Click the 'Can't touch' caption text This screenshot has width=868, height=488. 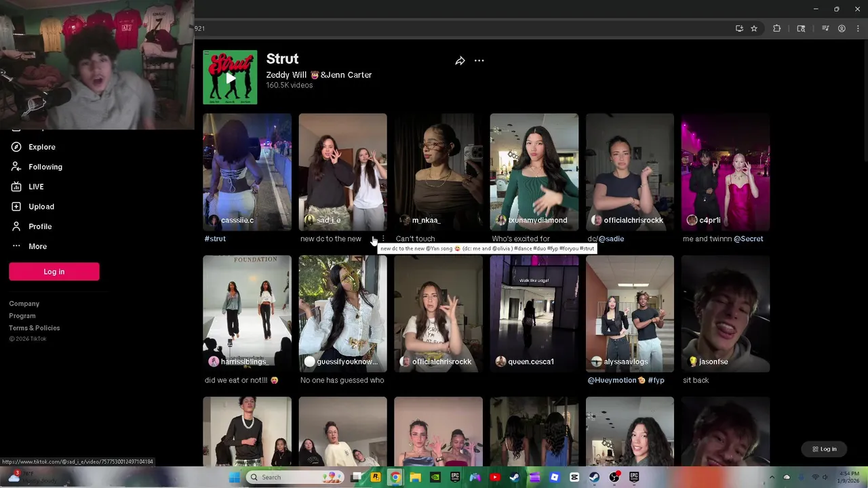pyautogui.click(x=416, y=239)
